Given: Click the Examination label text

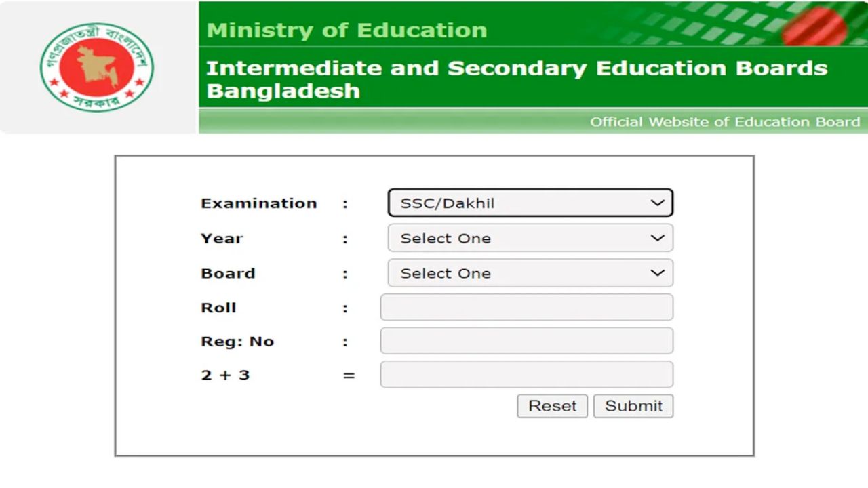Looking at the screenshot, I should point(258,203).
